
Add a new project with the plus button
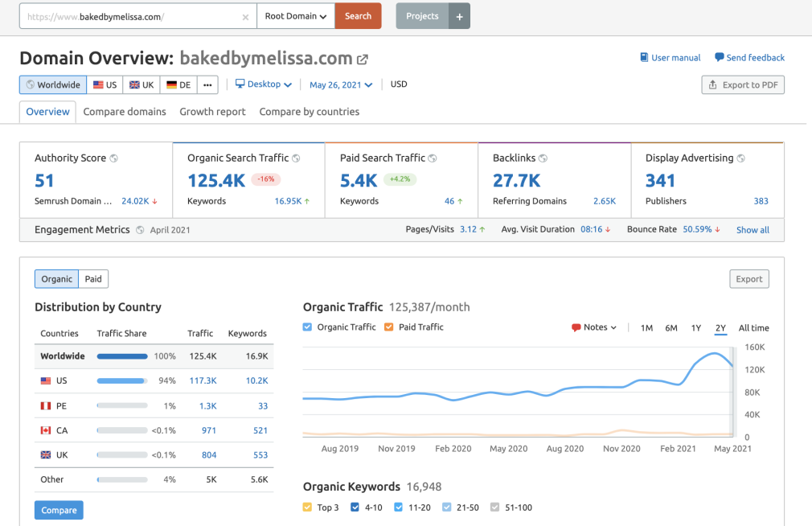pos(459,16)
